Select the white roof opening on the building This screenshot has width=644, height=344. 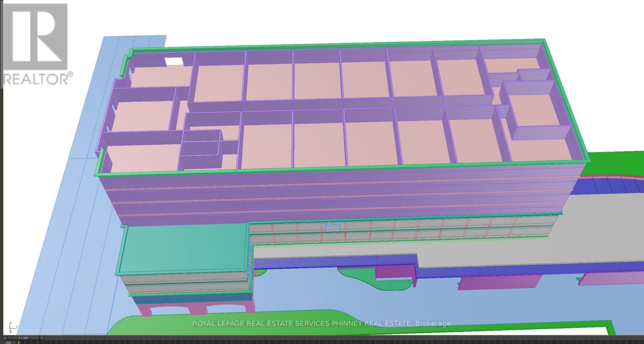pyautogui.click(x=174, y=62)
